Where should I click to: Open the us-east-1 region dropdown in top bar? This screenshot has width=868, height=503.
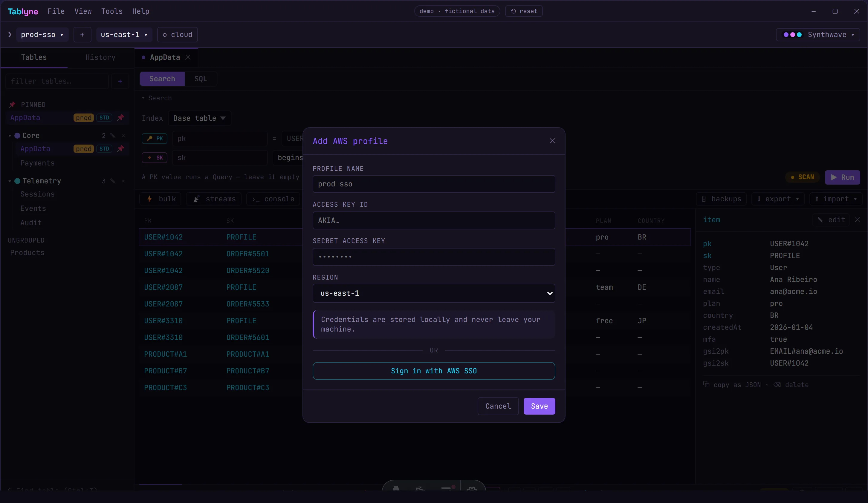click(x=124, y=35)
